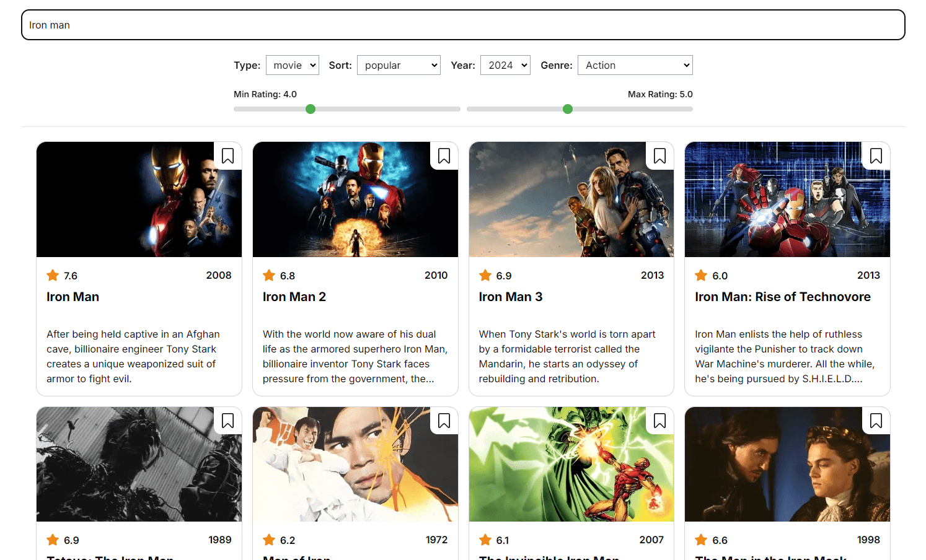Viewport: 926px width, 560px height.
Task: Bookmark the 1998 movie rated 6.6
Action: click(876, 421)
